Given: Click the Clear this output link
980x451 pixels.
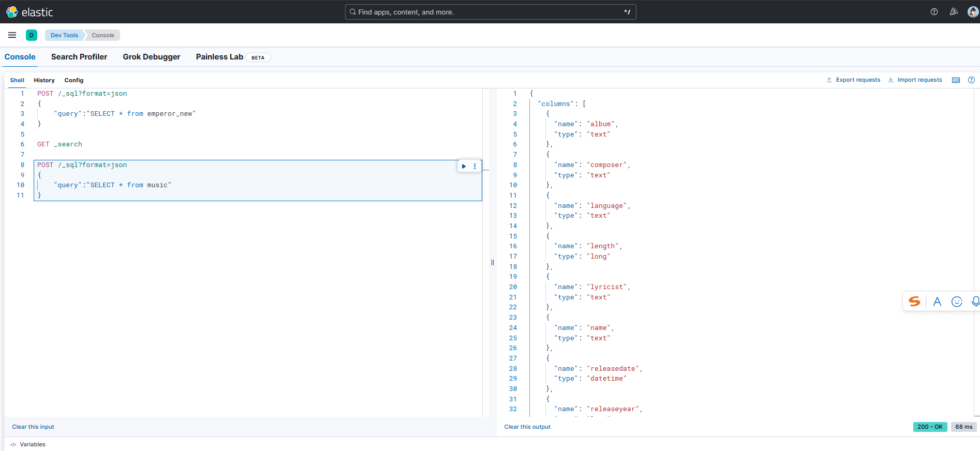Looking at the screenshot, I should coord(527,427).
